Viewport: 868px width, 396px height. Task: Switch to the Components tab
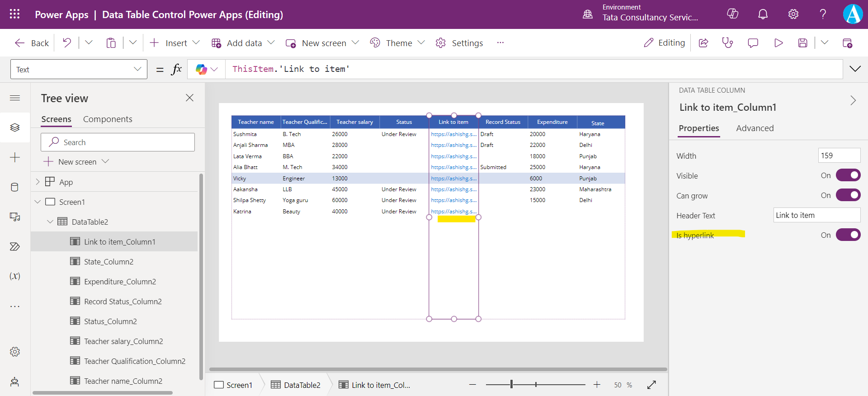pos(108,119)
